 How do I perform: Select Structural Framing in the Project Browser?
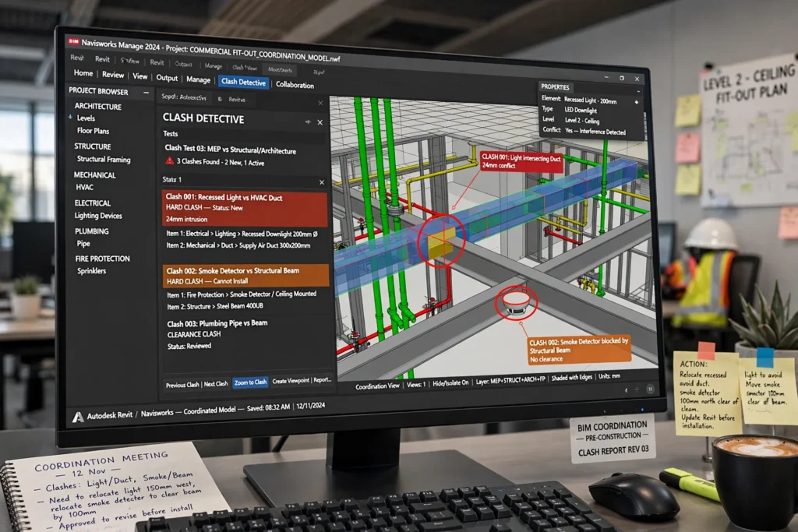[x=104, y=159]
